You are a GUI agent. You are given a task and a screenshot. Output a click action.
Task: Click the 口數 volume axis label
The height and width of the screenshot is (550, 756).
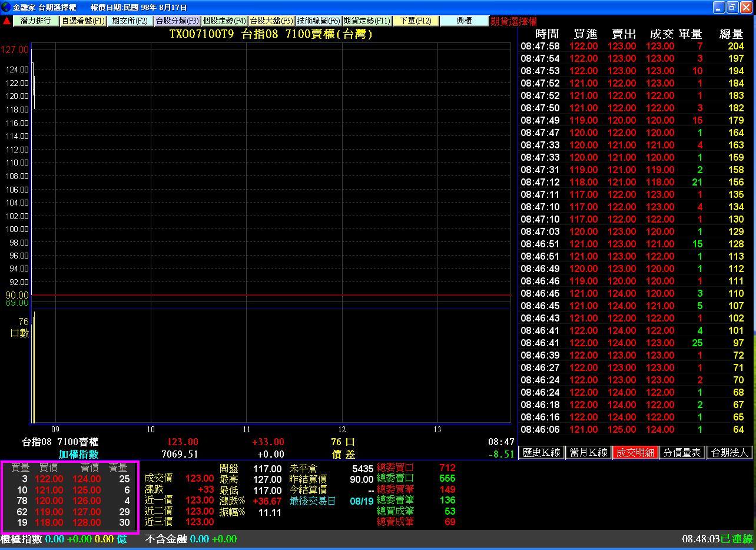(19, 333)
